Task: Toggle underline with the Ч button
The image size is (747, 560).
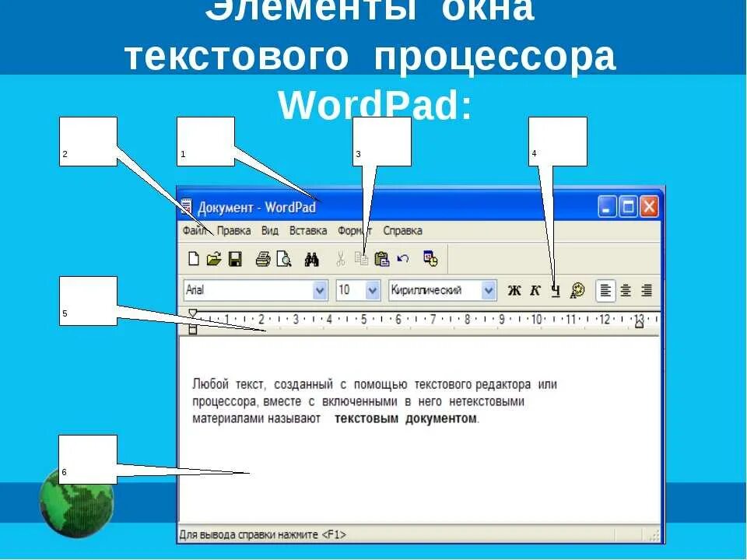Action: click(556, 290)
